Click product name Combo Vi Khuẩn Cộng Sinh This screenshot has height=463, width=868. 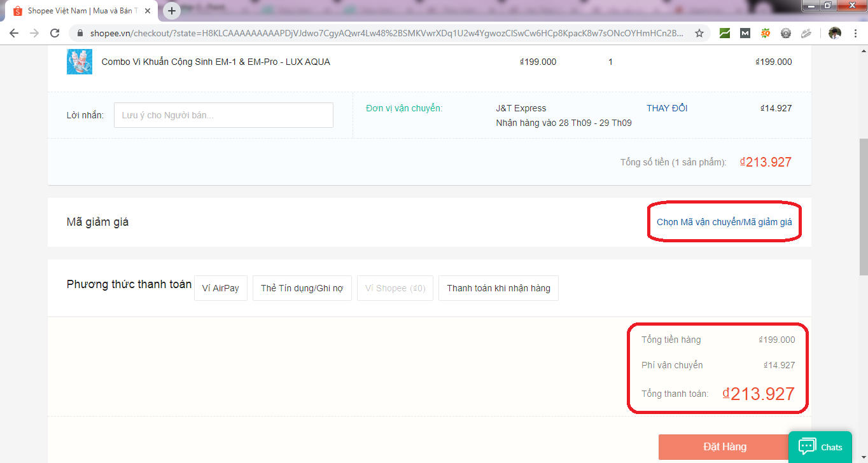[x=216, y=62]
